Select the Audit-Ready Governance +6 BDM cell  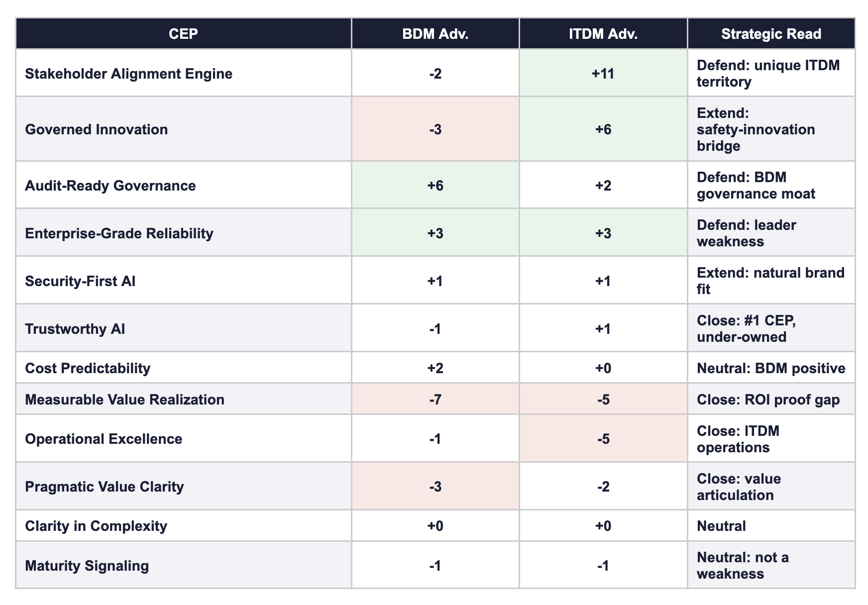[435, 186]
